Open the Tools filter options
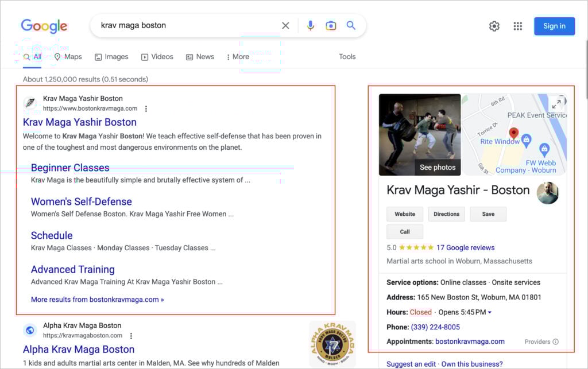588x369 pixels. click(347, 57)
